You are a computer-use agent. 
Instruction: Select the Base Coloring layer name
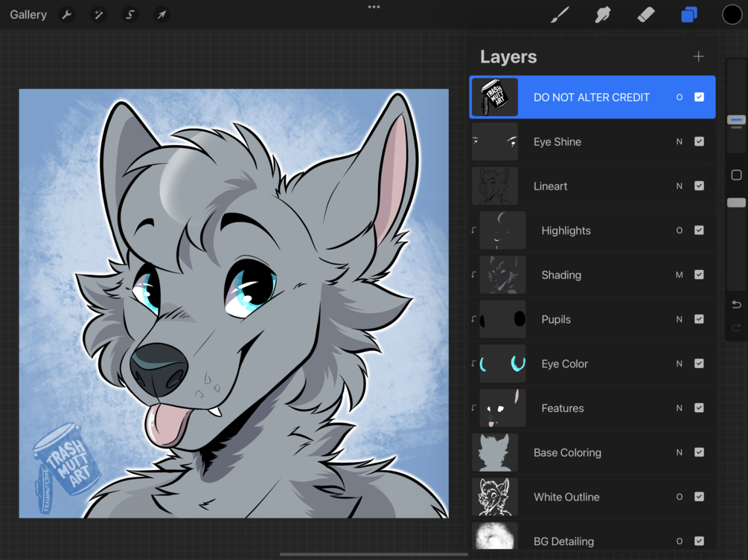click(x=567, y=452)
